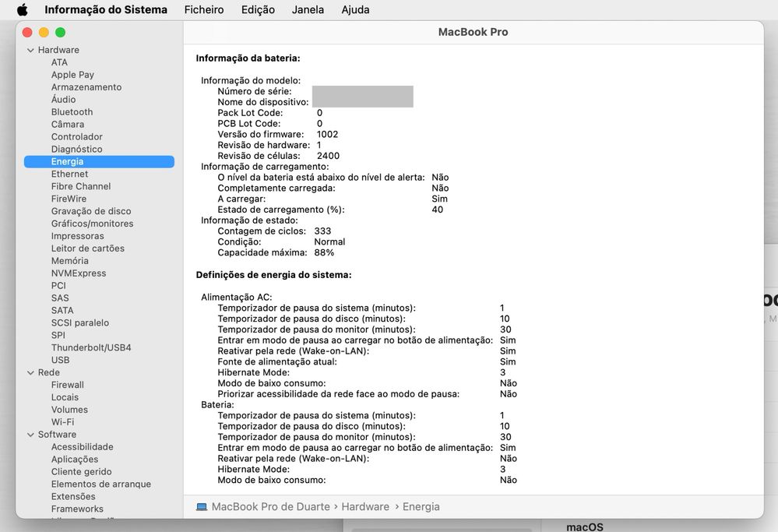Click the Informação da bateria heading
Screen dimensions: 778x532
[248, 58]
